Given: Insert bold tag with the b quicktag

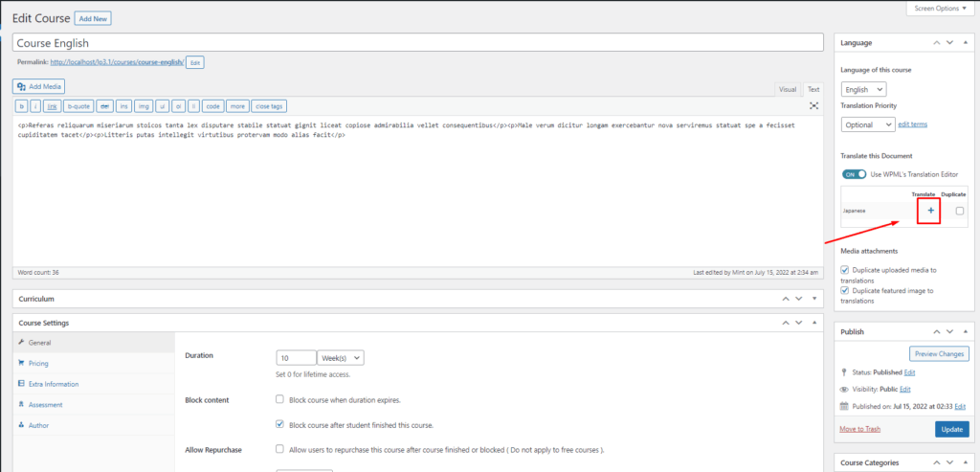Looking at the screenshot, I should [22, 106].
